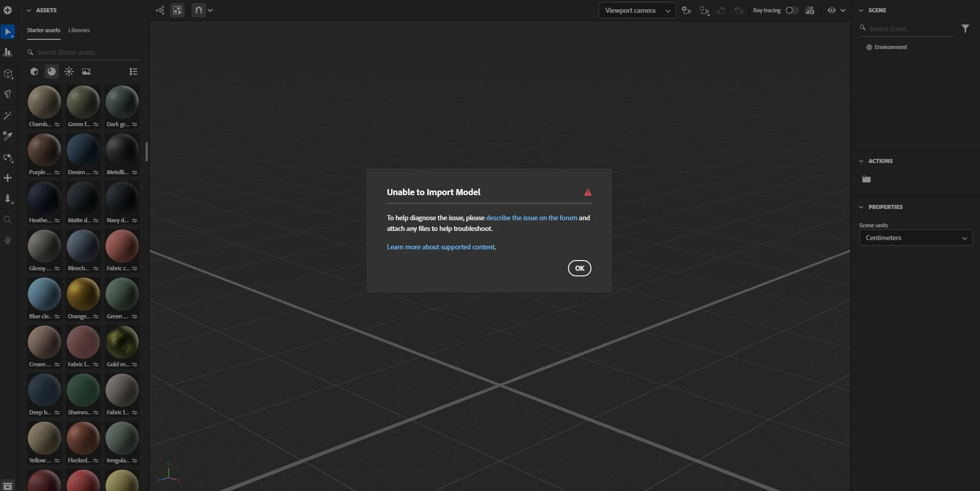Open settings icon of Glossy material
980x491 pixels.
(x=57, y=268)
